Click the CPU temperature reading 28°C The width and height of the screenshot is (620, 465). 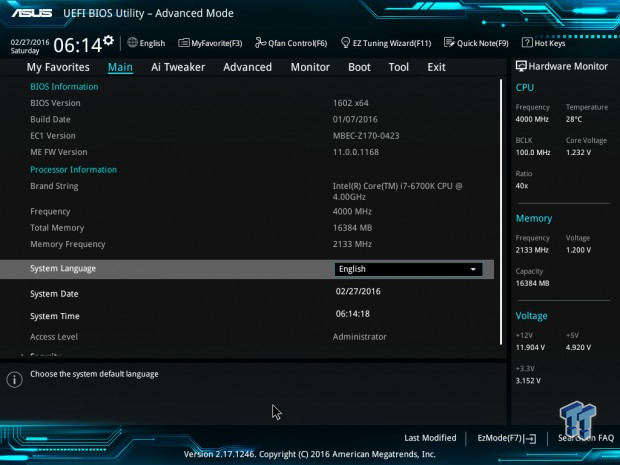pos(574,119)
